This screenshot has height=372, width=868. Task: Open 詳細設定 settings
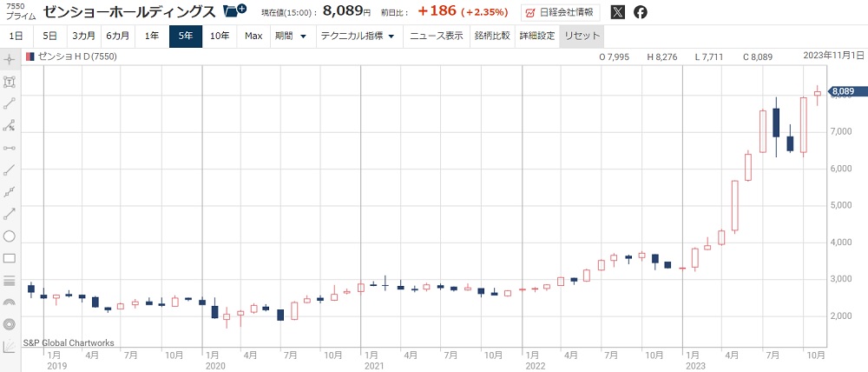[x=537, y=36]
